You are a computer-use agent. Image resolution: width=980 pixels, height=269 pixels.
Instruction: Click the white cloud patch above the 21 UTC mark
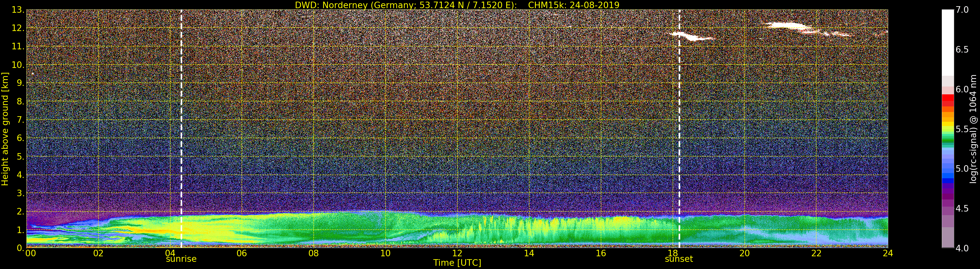pyautogui.click(x=789, y=25)
